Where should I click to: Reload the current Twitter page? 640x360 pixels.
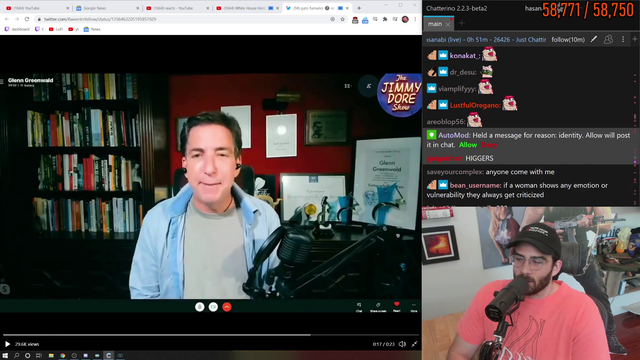[x=27, y=19]
